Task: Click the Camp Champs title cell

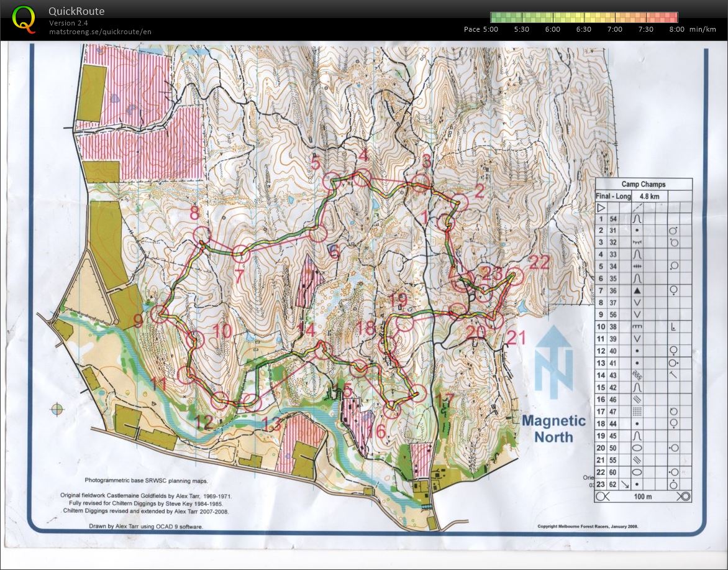Action: [x=644, y=184]
